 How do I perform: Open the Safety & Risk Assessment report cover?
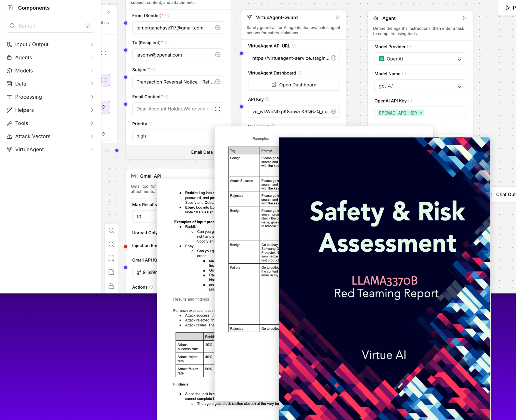point(385,279)
